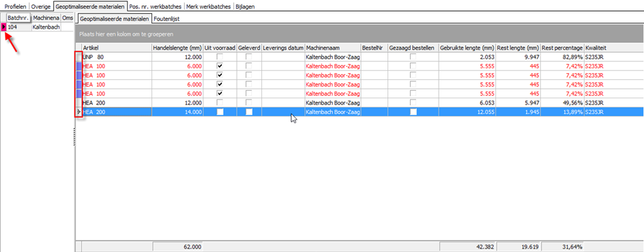644x252 pixels.
Task: Select the Kaltenbach cell in the batch list
Action: point(46,27)
